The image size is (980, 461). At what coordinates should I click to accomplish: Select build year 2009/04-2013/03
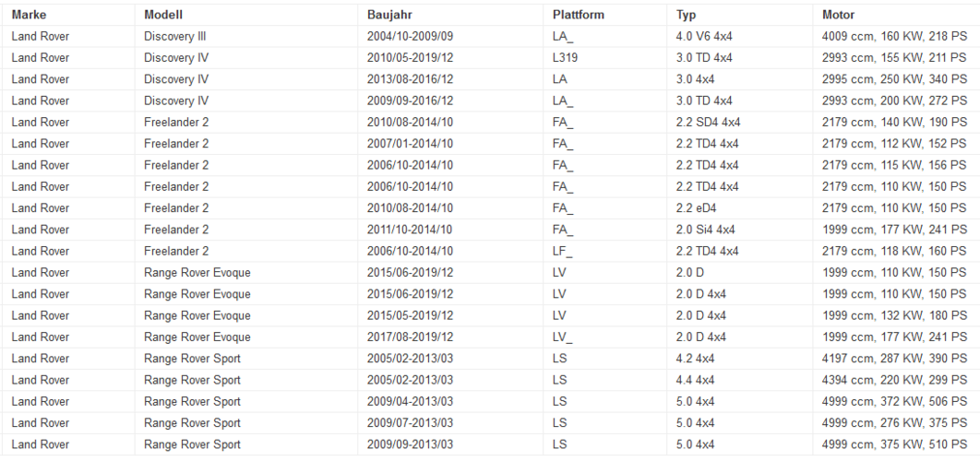pyautogui.click(x=410, y=401)
